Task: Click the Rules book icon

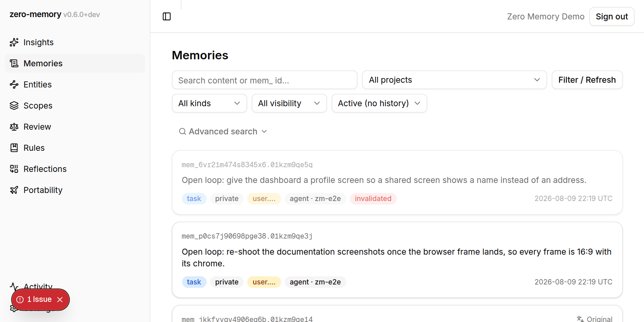Action: 14,148
